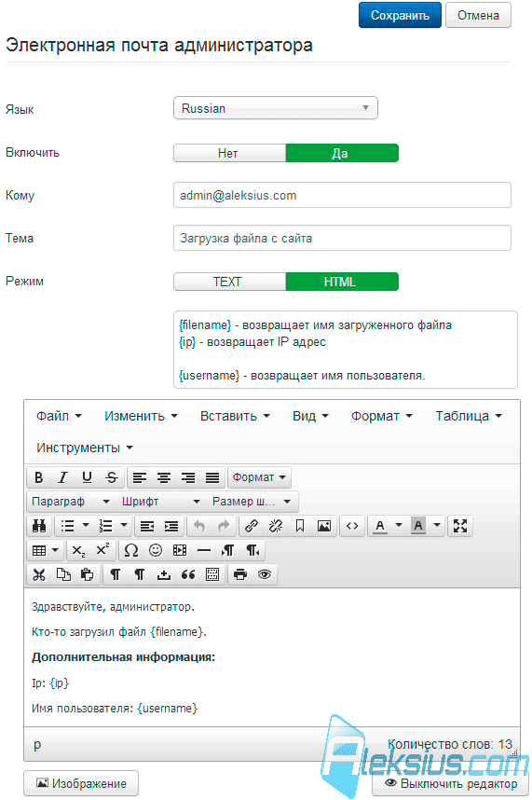The image size is (532, 800).
Task: Preview content with the eye icon
Action: pyautogui.click(x=265, y=575)
